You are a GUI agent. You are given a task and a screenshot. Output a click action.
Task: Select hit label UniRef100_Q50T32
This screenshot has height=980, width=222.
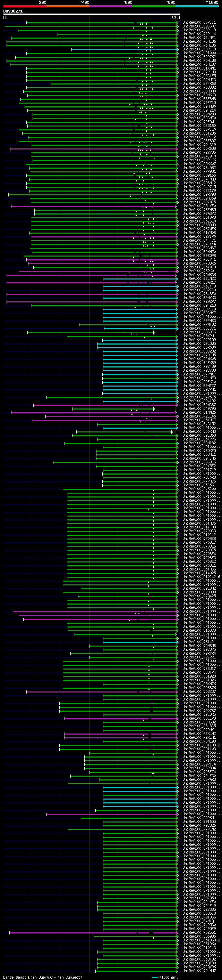(199, 959)
